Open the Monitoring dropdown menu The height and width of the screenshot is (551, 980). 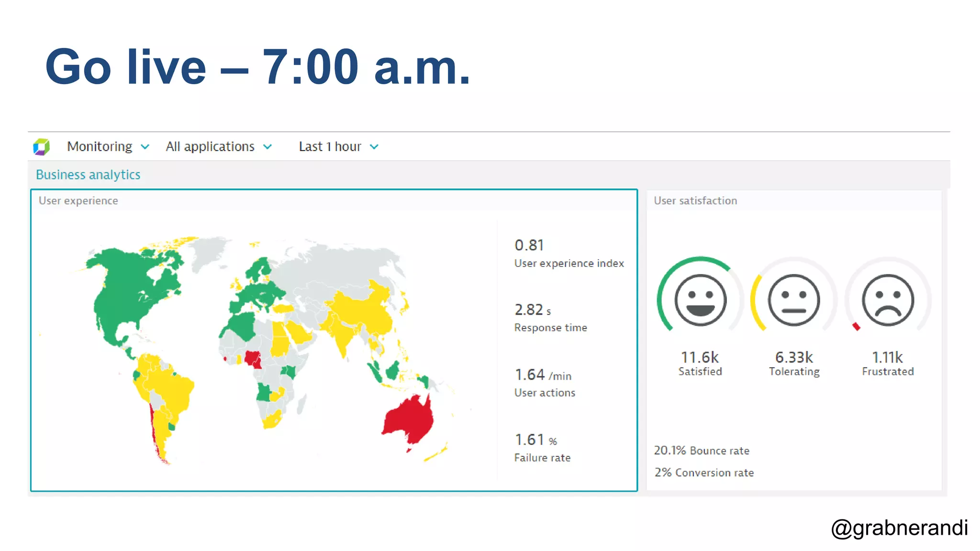click(x=108, y=146)
